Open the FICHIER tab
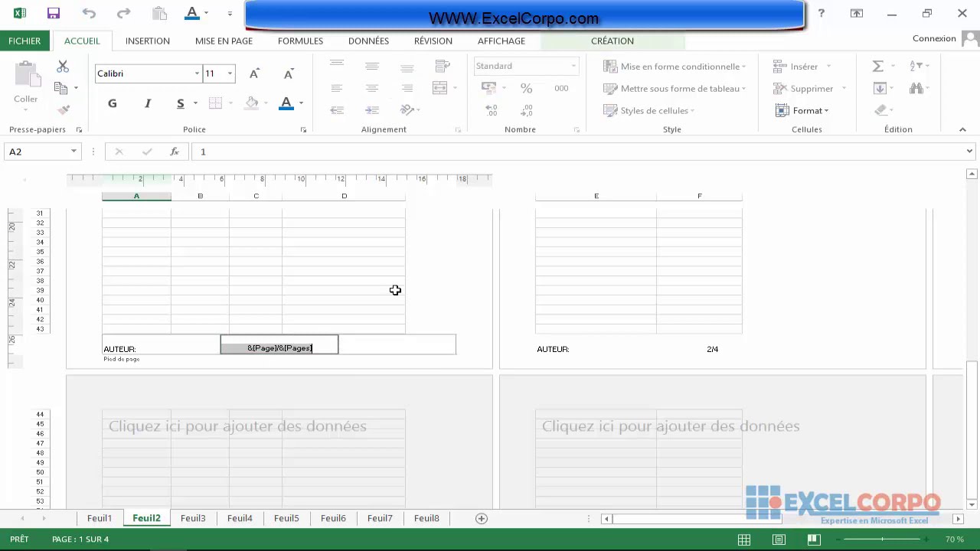980x551 pixels. point(25,41)
